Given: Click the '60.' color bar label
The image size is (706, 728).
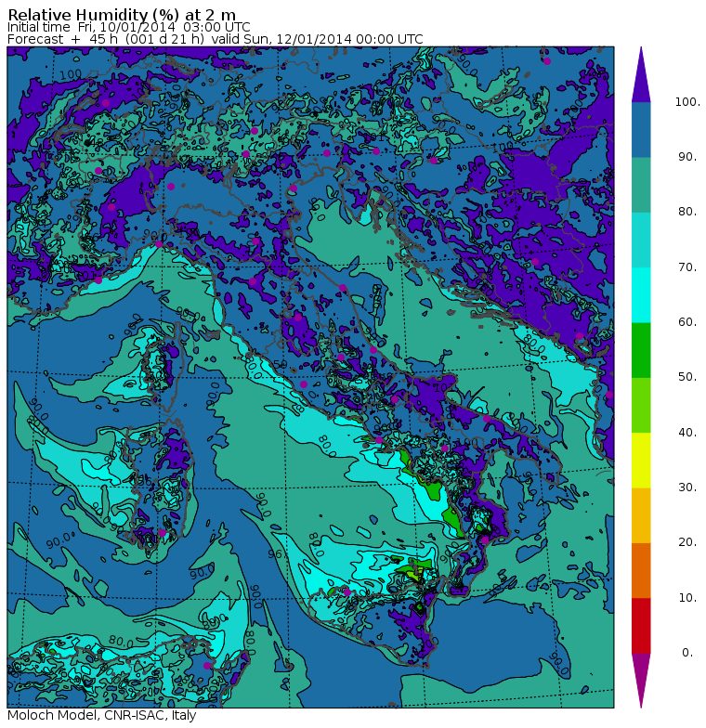Looking at the screenshot, I should click(x=687, y=322).
